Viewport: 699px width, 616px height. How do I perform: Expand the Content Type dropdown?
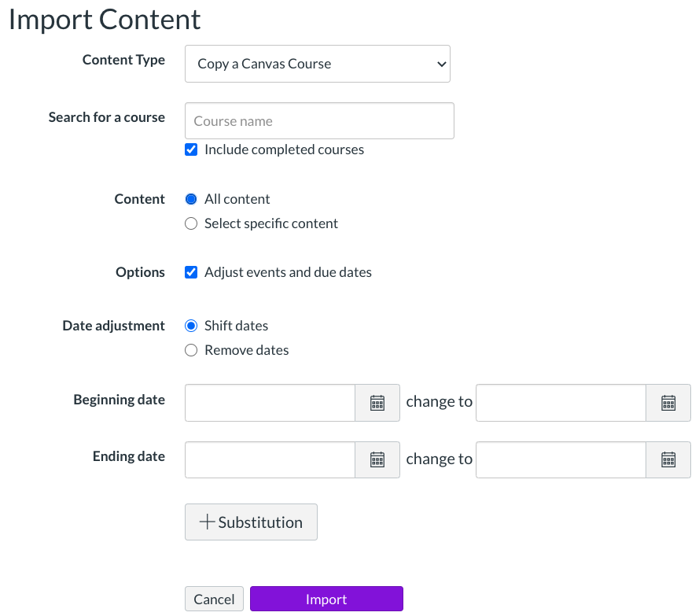(x=317, y=64)
